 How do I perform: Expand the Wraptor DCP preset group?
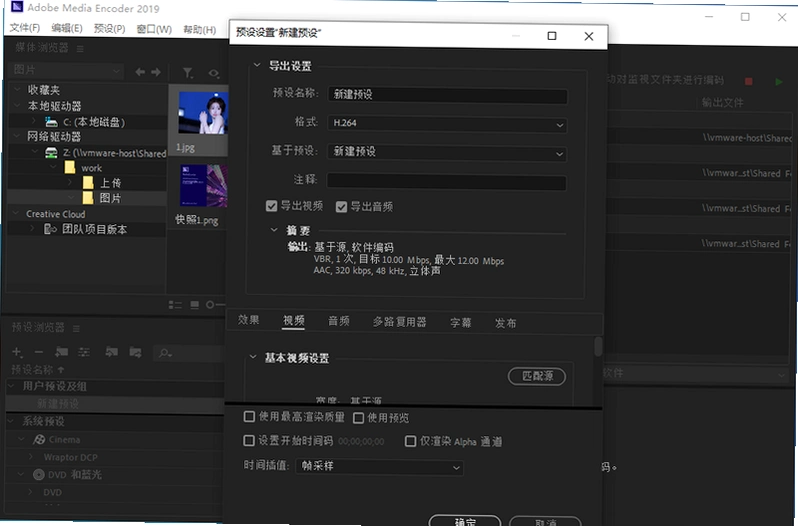tap(31, 457)
